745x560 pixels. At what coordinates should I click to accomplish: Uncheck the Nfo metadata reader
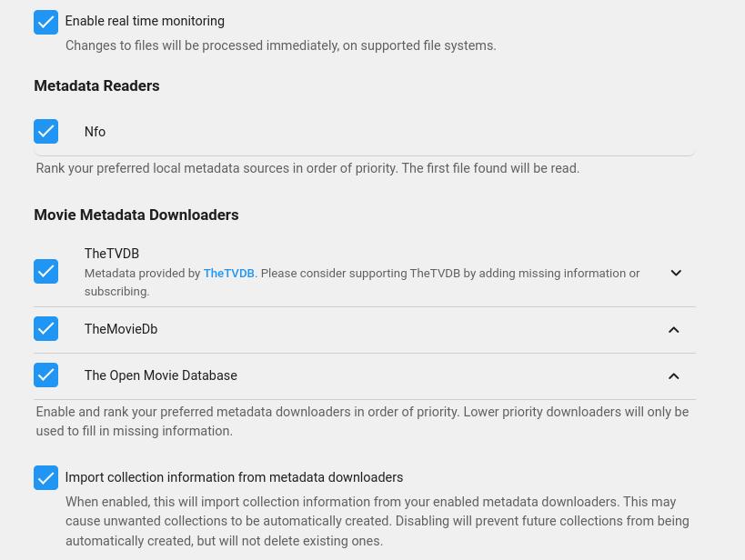pyautogui.click(x=45, y=132)
